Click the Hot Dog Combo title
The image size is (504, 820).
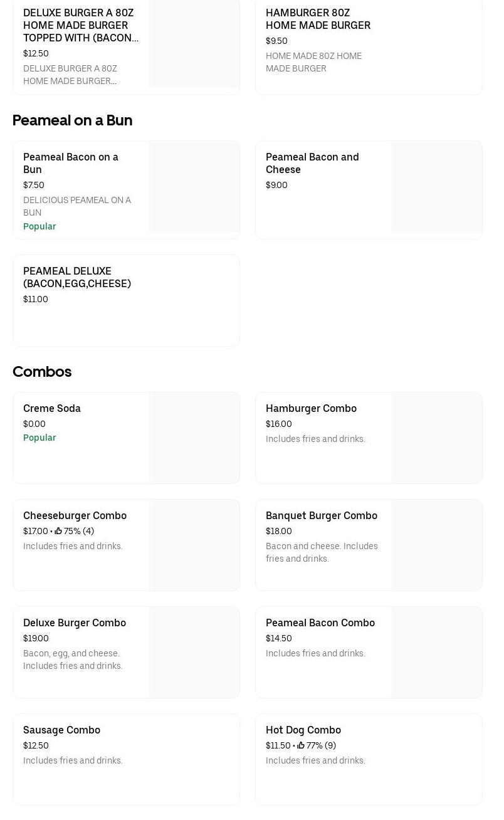303,730
